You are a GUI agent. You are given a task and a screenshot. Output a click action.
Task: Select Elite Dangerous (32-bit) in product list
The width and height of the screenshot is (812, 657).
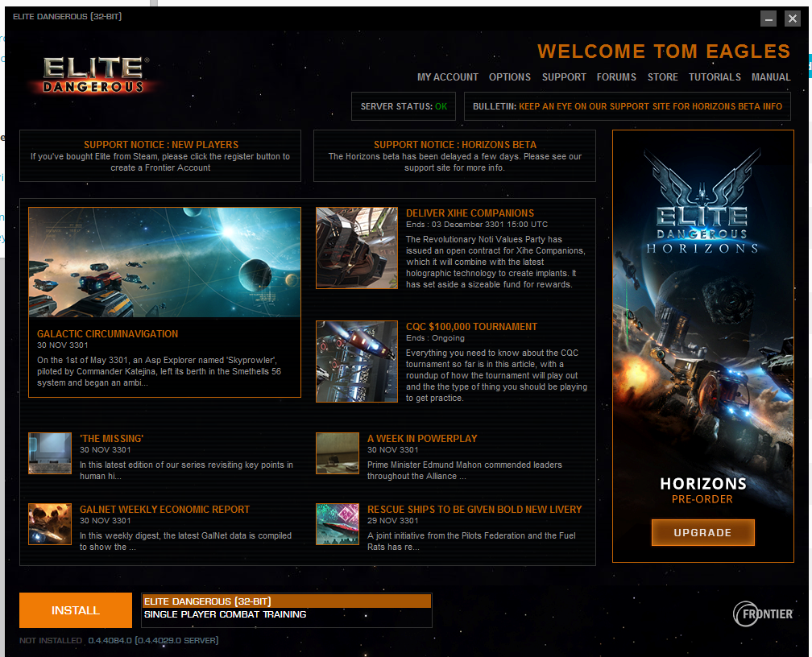pyautogui.click(x=287, y=601)
